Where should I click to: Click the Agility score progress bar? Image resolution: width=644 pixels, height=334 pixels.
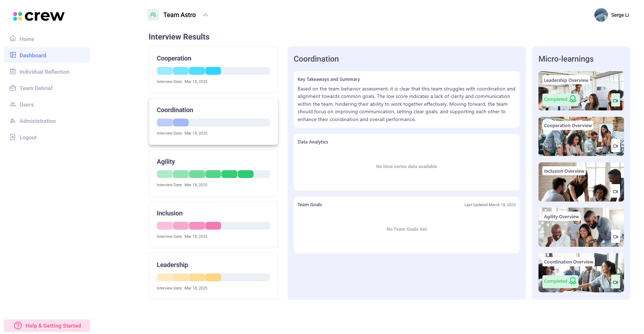point(213,174)
